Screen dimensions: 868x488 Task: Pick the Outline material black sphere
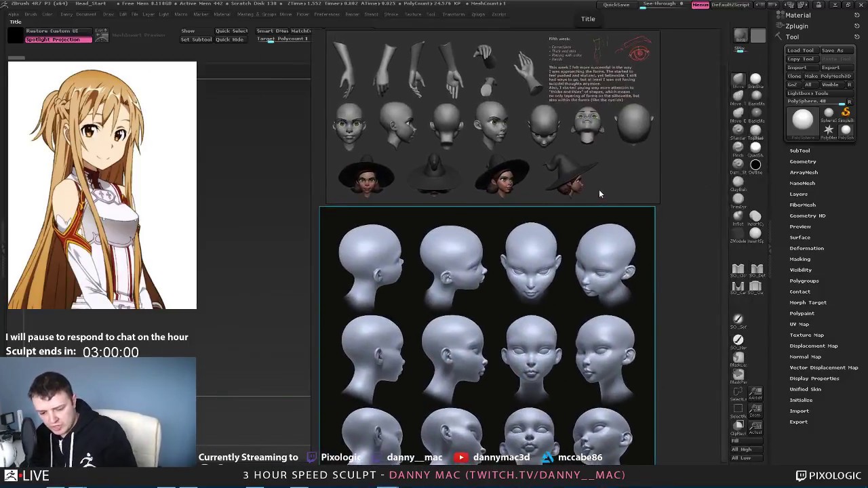click(x=755, y=165)
